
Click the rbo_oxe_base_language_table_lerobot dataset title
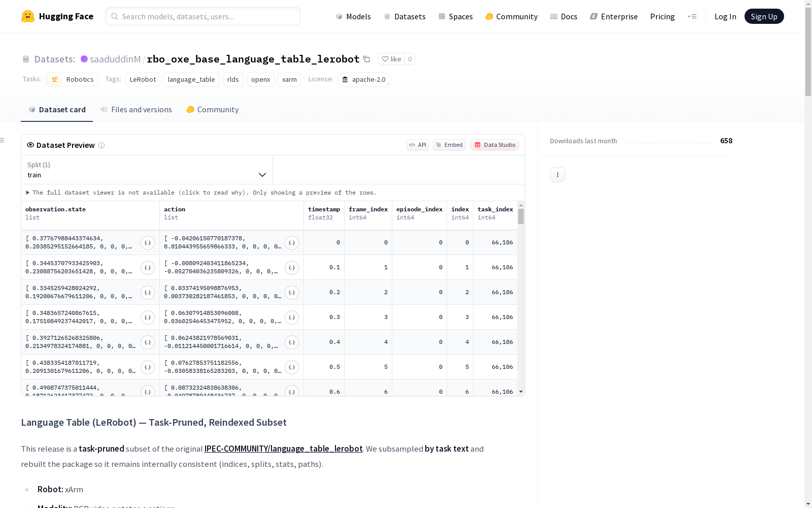(253, 59)
